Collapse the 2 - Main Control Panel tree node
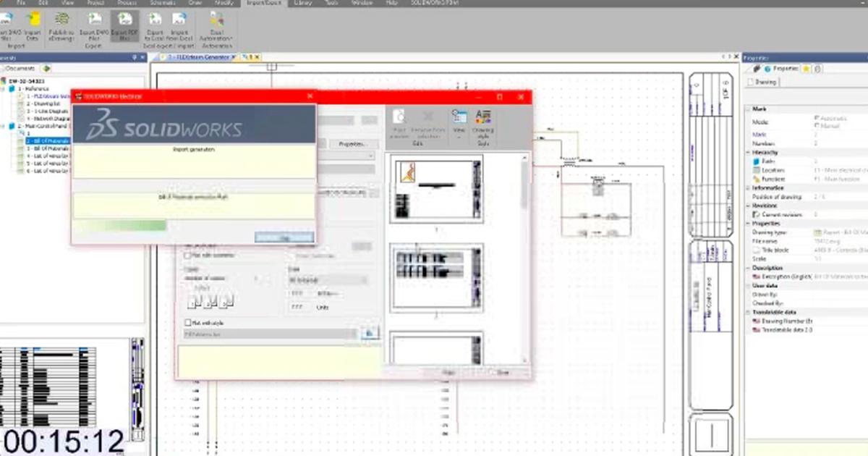This screenshot has height=456, width=868. [x=4, y=127]
